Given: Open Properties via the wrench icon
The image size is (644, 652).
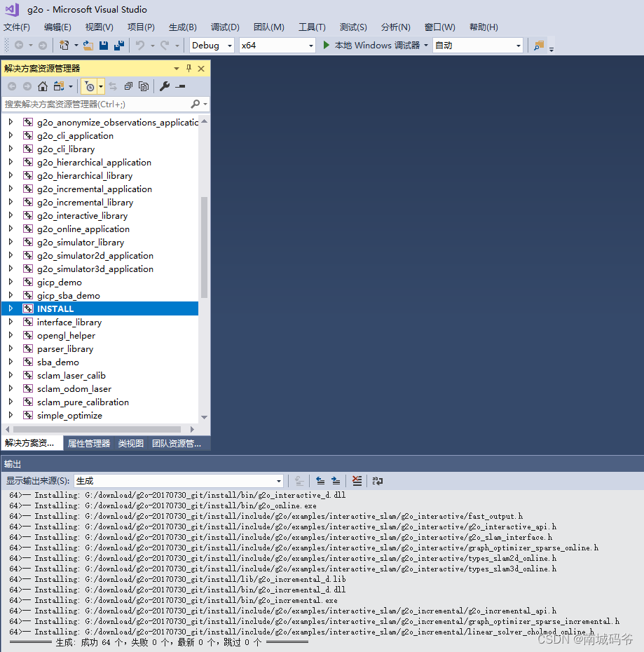Looking at the screenshot, I should (x=165, y=86).
